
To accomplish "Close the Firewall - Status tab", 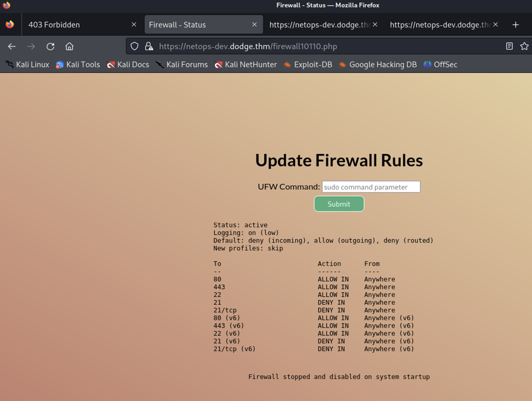I will pyautogui.click(x=254, y=25).
